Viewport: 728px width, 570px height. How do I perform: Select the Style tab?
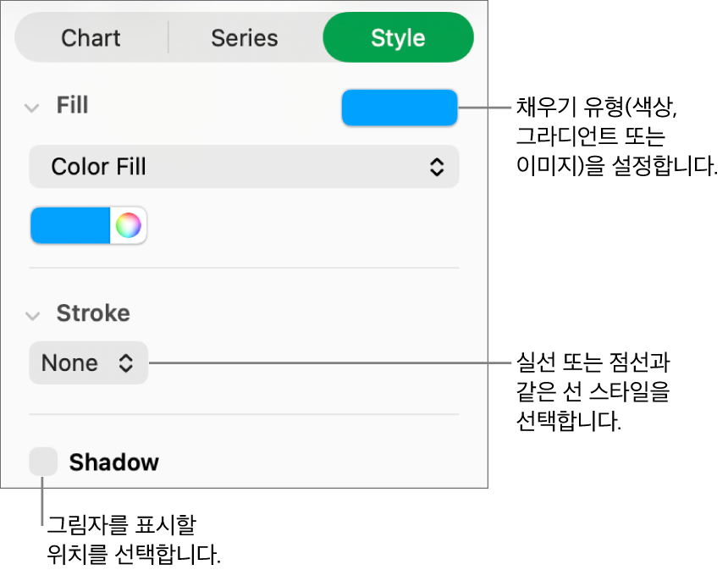tap(398, 38)
